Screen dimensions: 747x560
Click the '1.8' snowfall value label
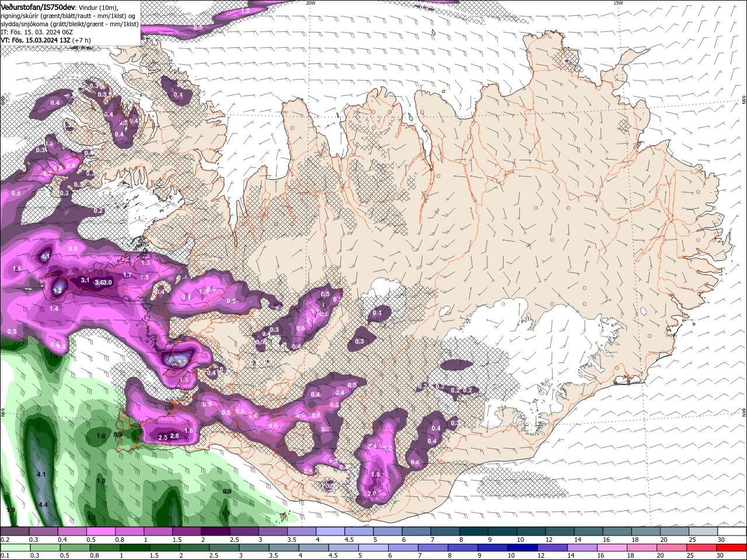(x=375, y=475)
